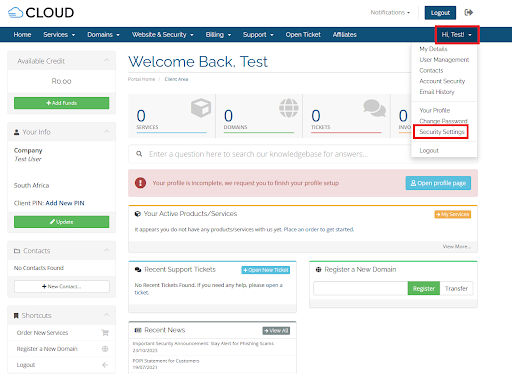Click the shopping cart icon for Order New Services
Image resolution: width=512 pixels, height=374 pixels.
click(x=105, y=333)
